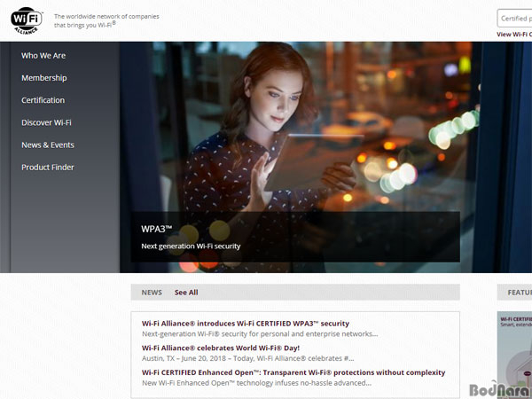The width and height of the screenshot is (532, 399).
Task: Click 'Next generation Wi-Fi security' caption
Action: click(x=191, y=246)
